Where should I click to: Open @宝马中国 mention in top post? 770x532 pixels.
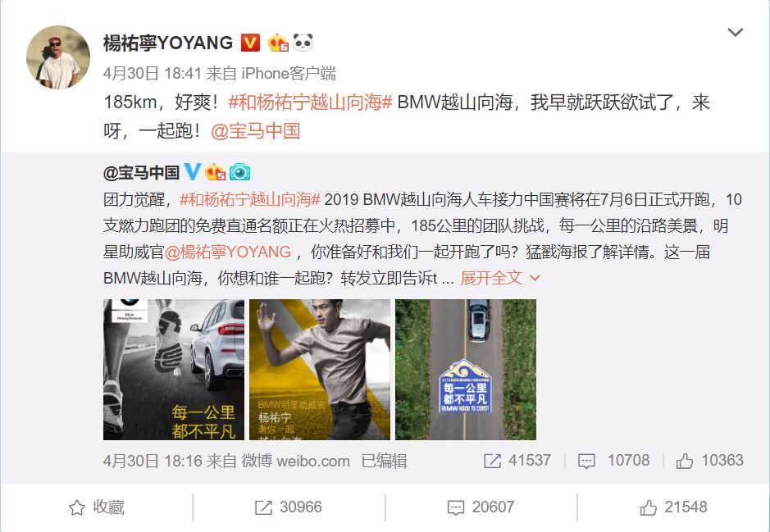(255, 131)
